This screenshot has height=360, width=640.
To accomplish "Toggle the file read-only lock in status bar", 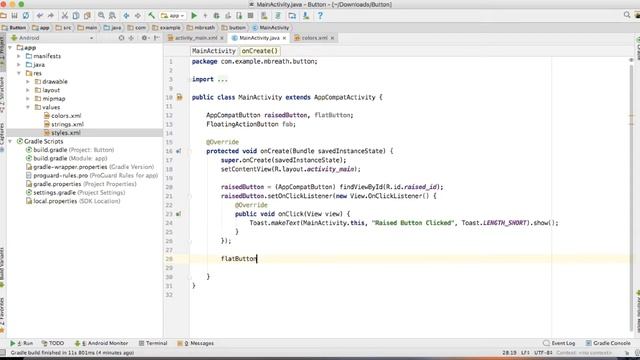I will pos(627,353).
